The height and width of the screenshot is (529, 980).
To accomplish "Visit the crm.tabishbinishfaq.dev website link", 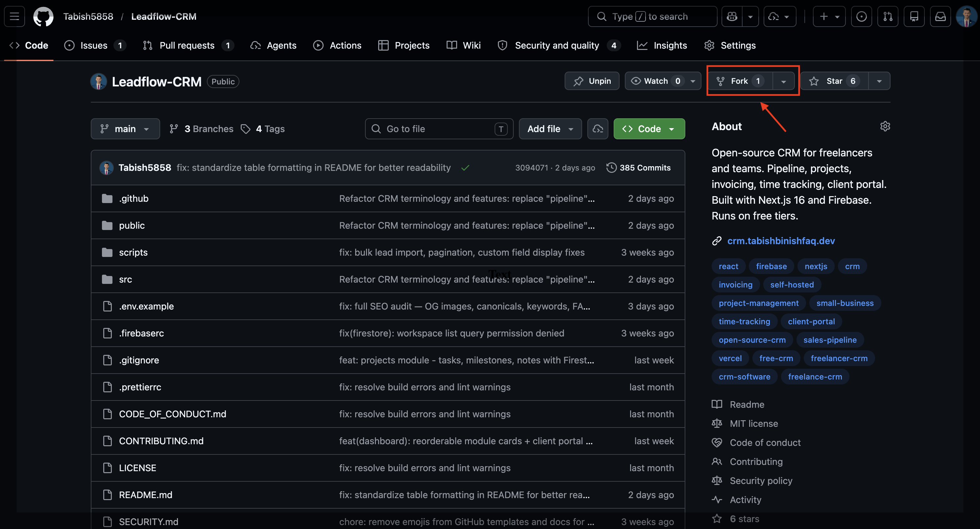I will click(781, 241).
